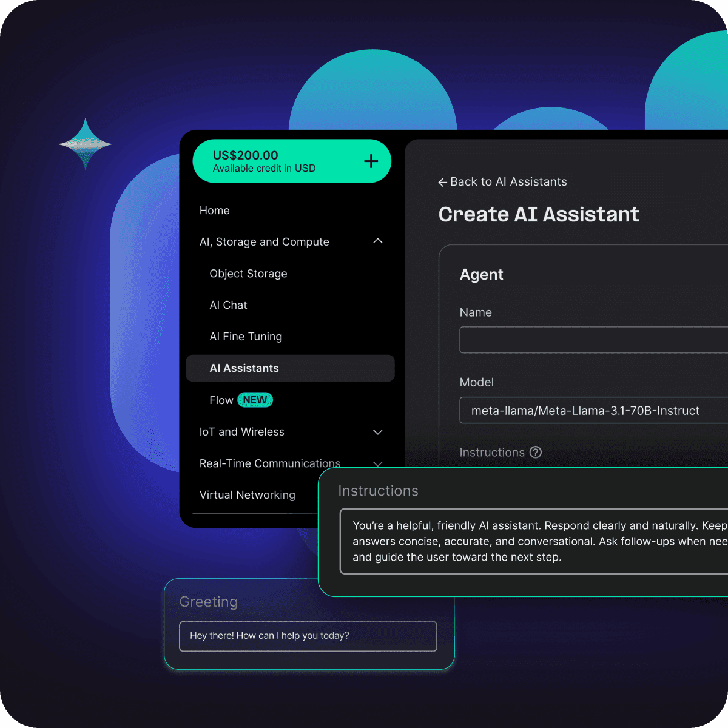
Task: Click the NEW badge next to Flow
Action: (254, 400)
